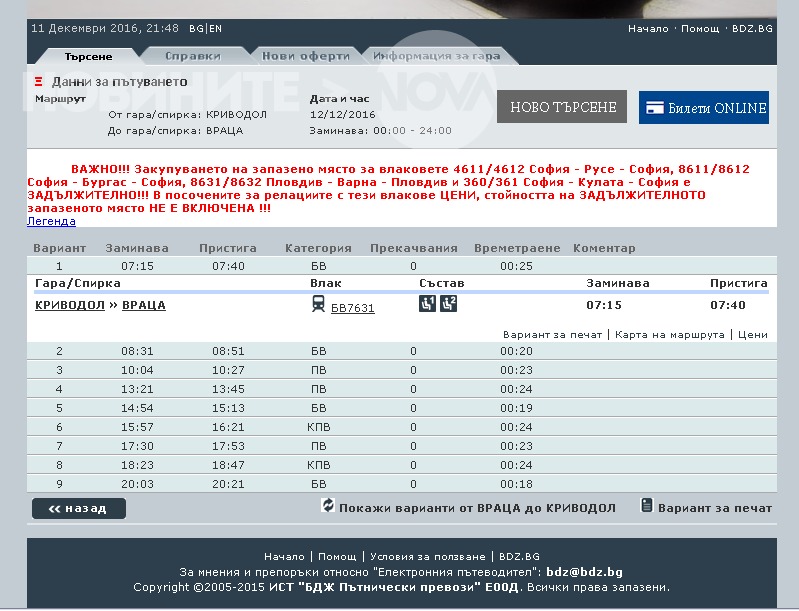Screen dimensions: 799x611
Task: Open the Легенда link
Action: click(x=51, y=221)
